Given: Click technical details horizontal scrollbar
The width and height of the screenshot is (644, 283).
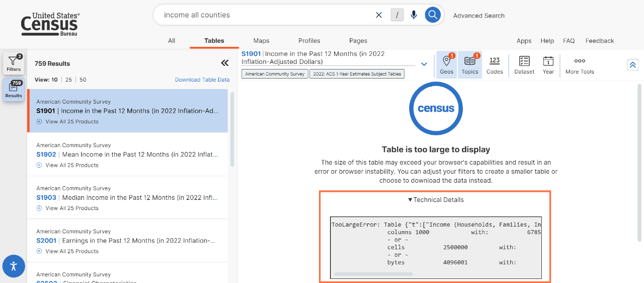Looking at the screenshot, I should tap(373, 274).
